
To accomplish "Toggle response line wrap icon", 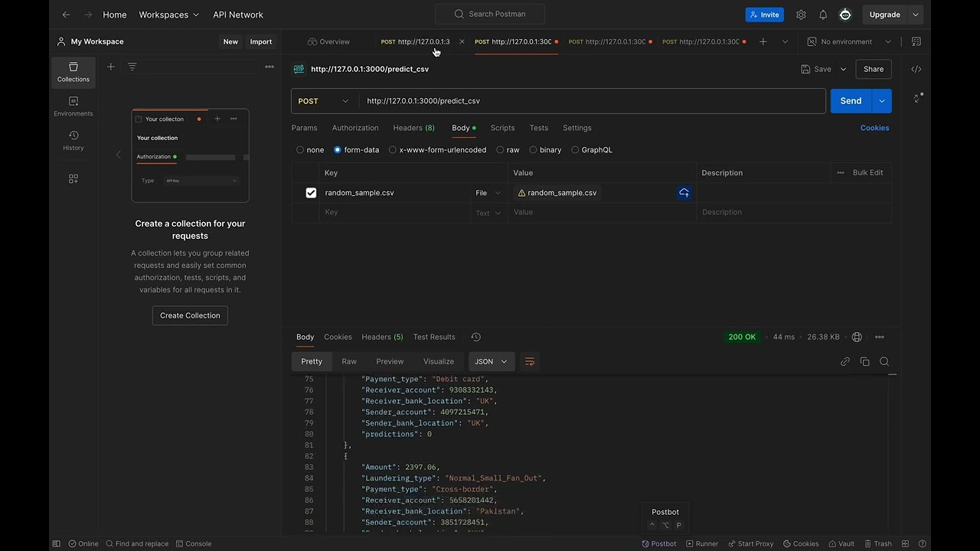I will tap(529, 361).
